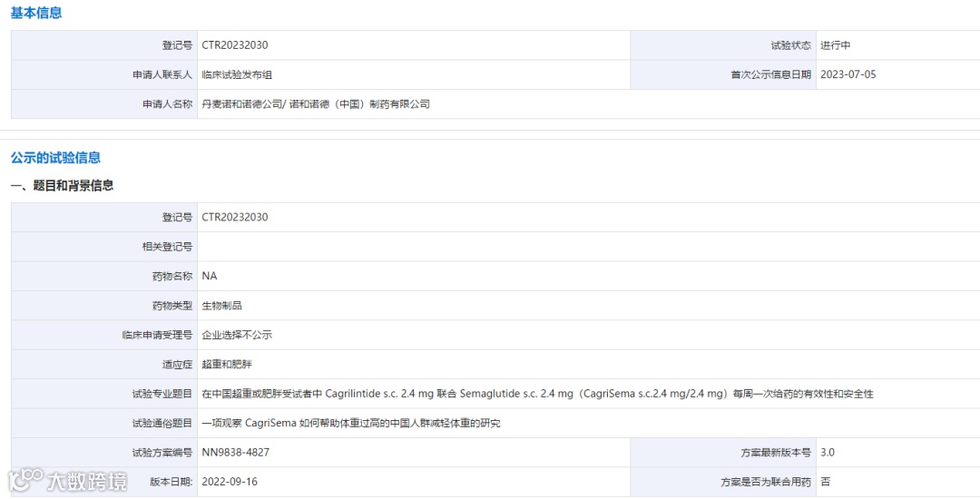Select the 一项观察 CagriSema popular title text
The image size is (980, 499).
[351, 423]
